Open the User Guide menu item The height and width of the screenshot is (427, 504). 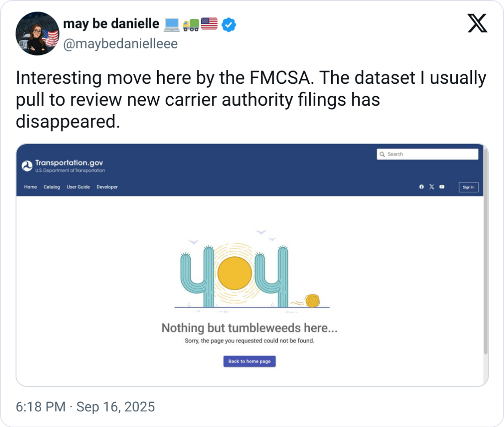[x=78, y=187]
